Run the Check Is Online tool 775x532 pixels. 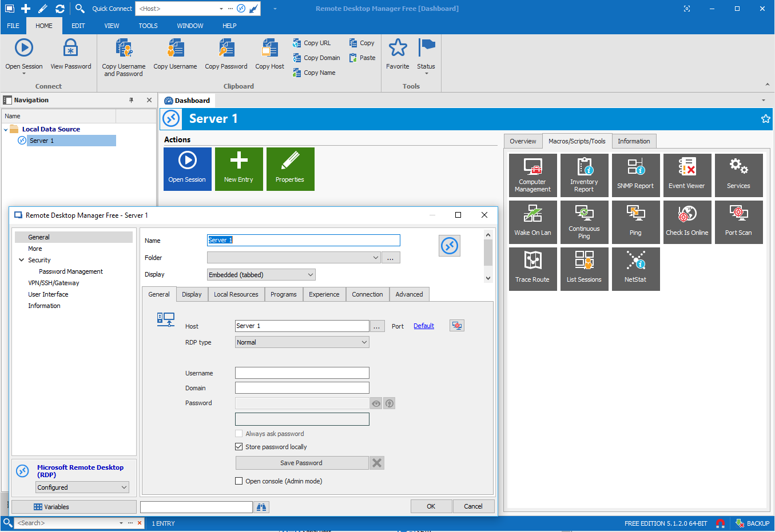click(687, 222)
